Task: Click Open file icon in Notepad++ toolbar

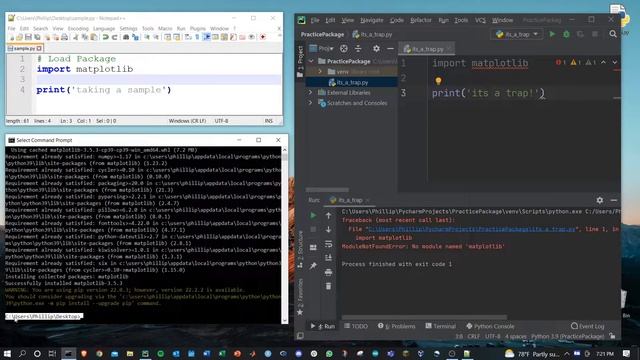Action: click(x=19, y=37)
